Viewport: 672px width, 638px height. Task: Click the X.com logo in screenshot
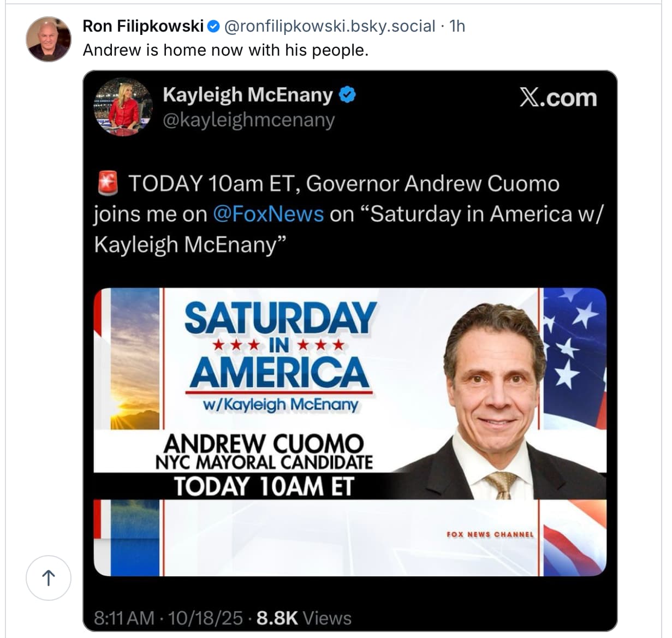[558, 98]
